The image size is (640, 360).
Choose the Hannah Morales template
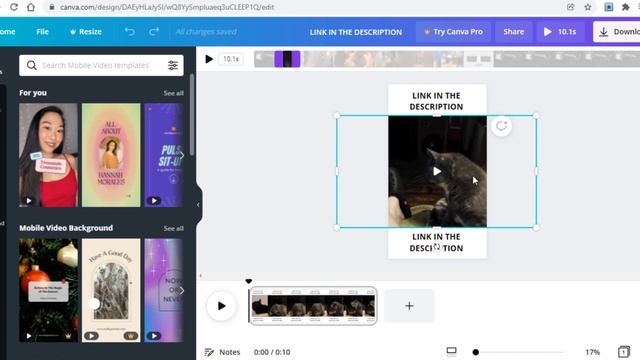(111, 155)
